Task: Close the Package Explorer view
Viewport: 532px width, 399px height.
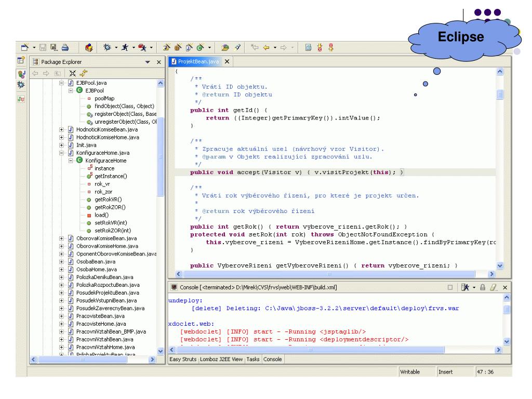Action: click(159, 62)
